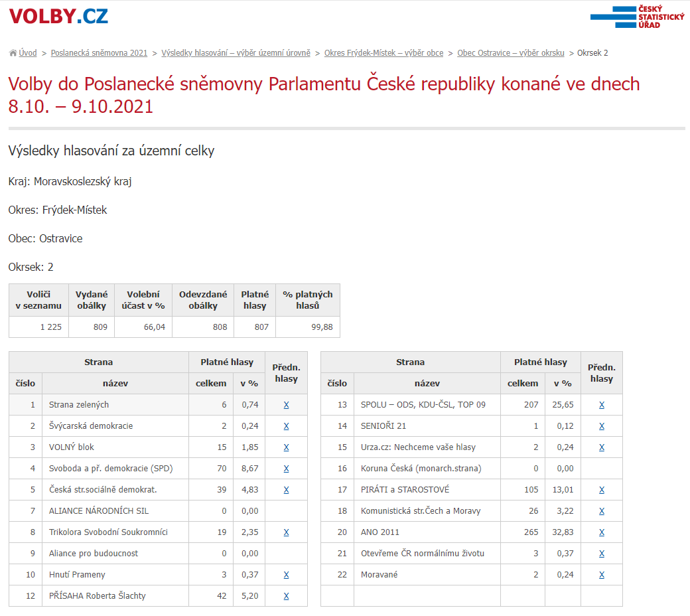Open X link for Moravané row

pyautogui.click(x=601, y=575)
